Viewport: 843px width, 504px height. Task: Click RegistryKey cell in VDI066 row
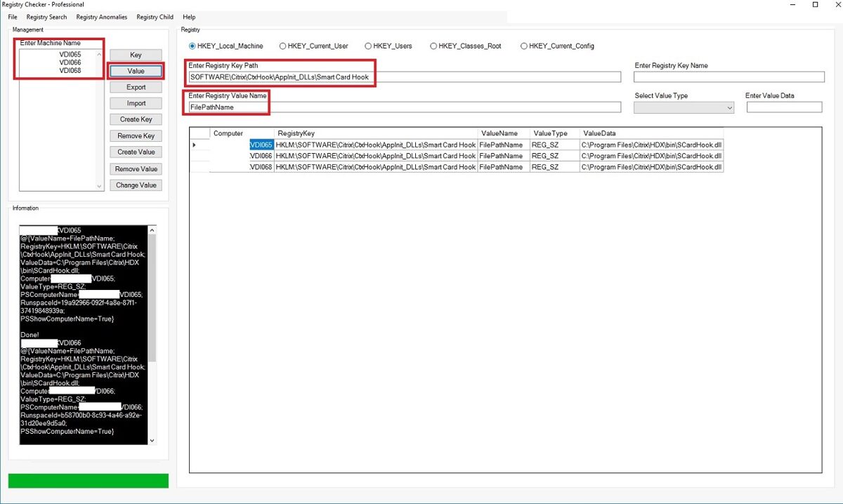tap(377, 156)
